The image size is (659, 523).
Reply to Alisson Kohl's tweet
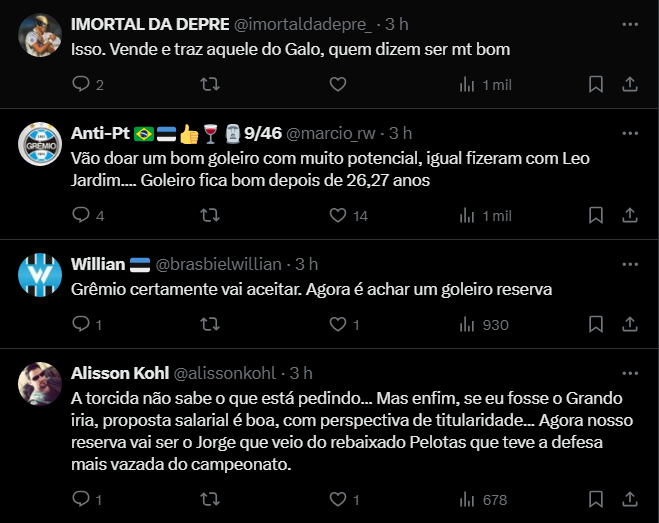82,499
